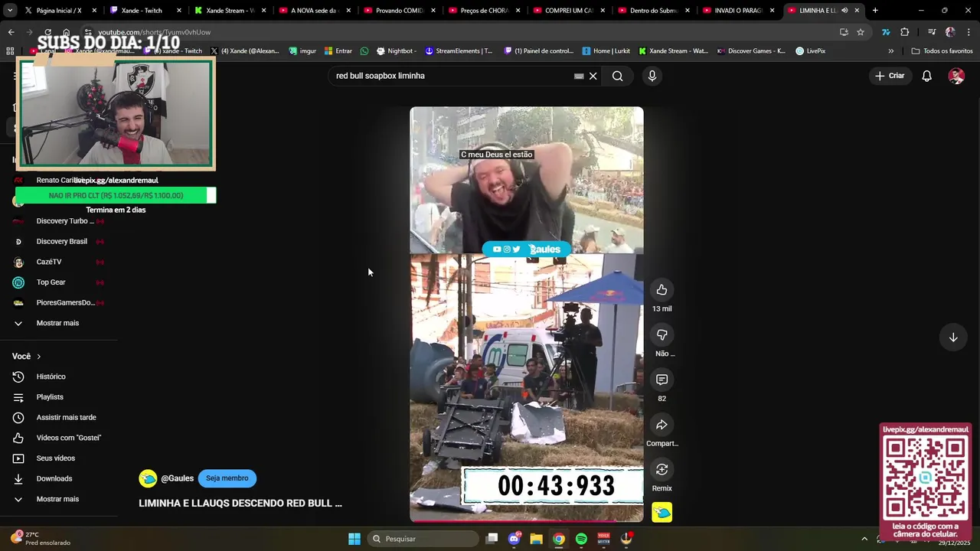The image size is (980, 551).
Task: Switch to the Preços de CHORA tab
Action: 484,11
